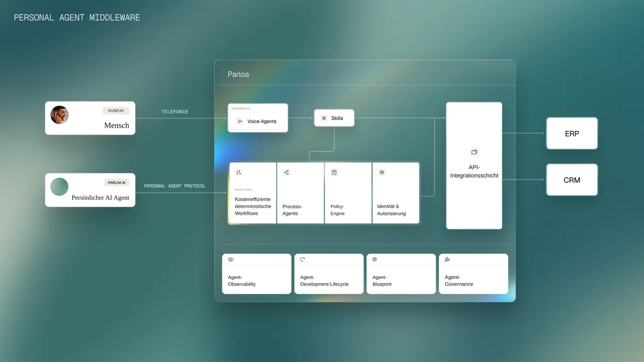The height and width of the screenshot is (362, 644).
Task: Click the fingerprint icon on Agent-Blueprint card
Action: [x=375, y=260]
